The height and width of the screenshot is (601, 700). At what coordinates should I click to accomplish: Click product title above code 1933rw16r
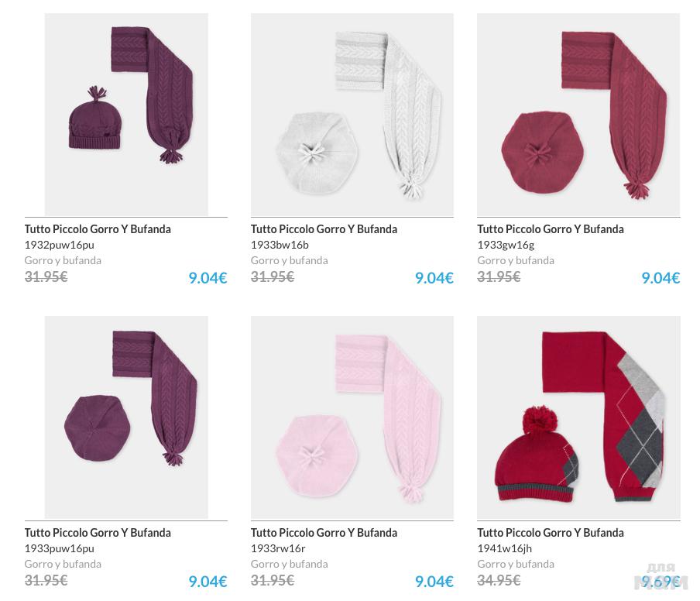pyautogui.click(x=324, y=533)
